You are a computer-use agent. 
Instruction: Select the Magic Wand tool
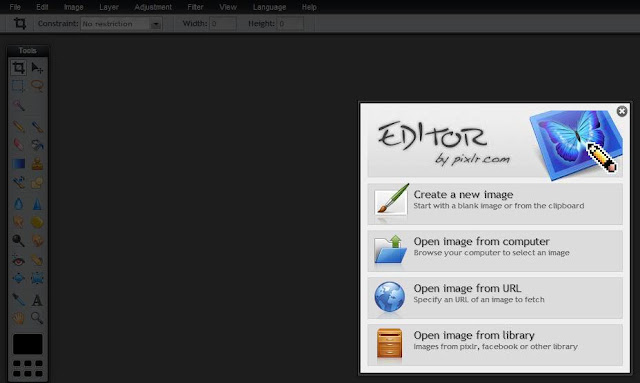coord(18,105)
